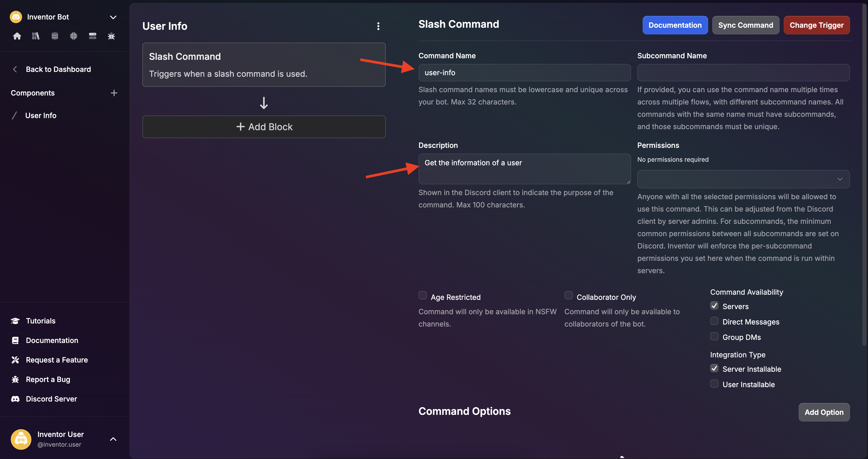
Task: Click the Tutorials graduation cap icon
Action: coord(15,321)
